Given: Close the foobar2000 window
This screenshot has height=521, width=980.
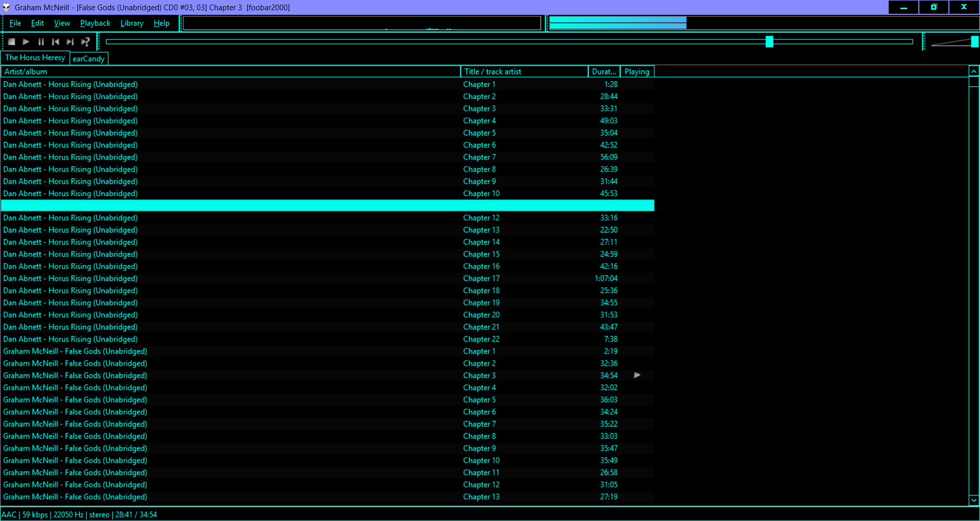Looking at the screenshot, I should click(964, 7).
